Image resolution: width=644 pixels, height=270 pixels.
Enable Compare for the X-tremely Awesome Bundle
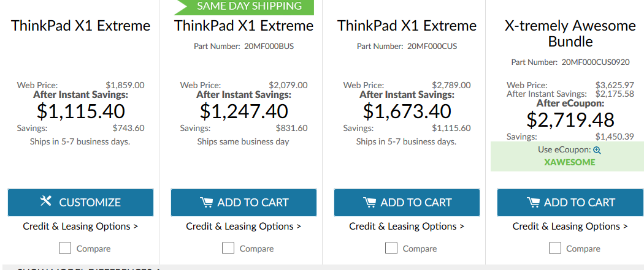point(555,248)
